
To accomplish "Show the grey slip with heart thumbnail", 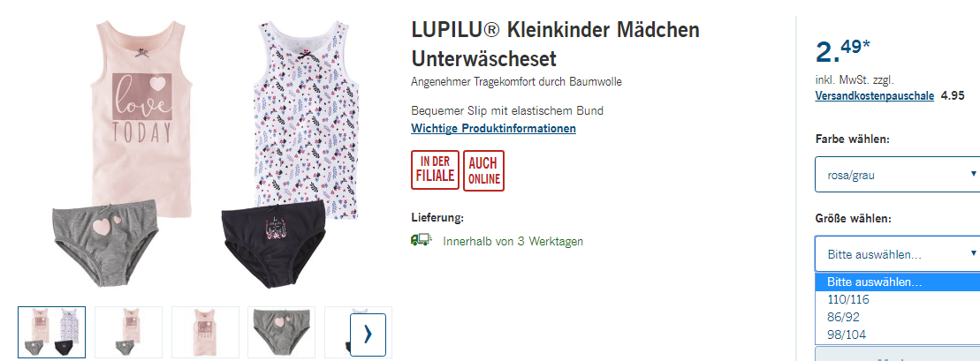I will tap(281, 332).
